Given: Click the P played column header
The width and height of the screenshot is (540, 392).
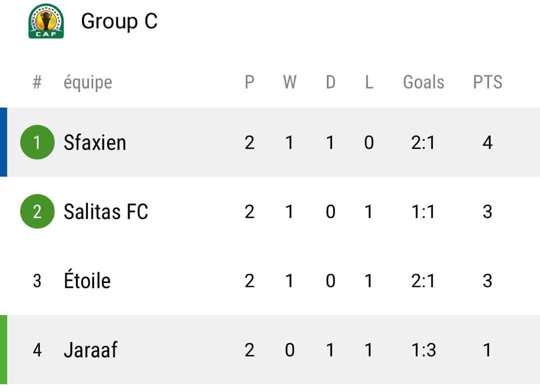Looking at the screenshot, I should coord(249,82).
